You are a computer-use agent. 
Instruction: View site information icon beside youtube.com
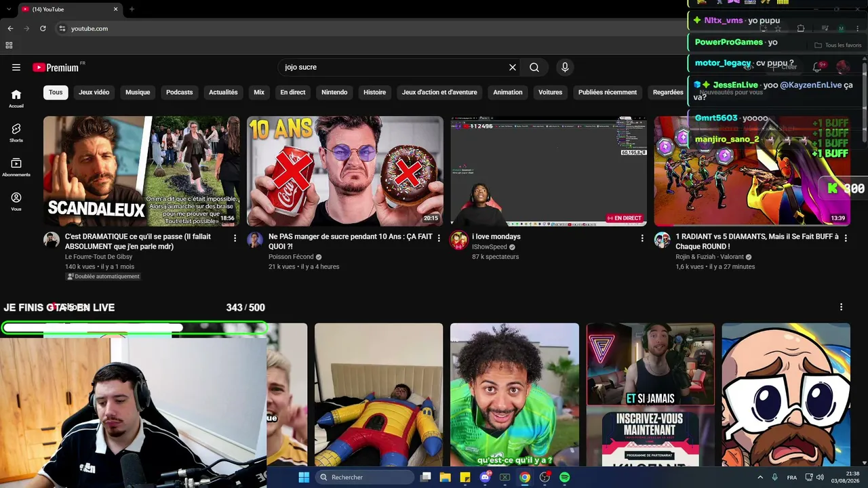coord(62,28)
